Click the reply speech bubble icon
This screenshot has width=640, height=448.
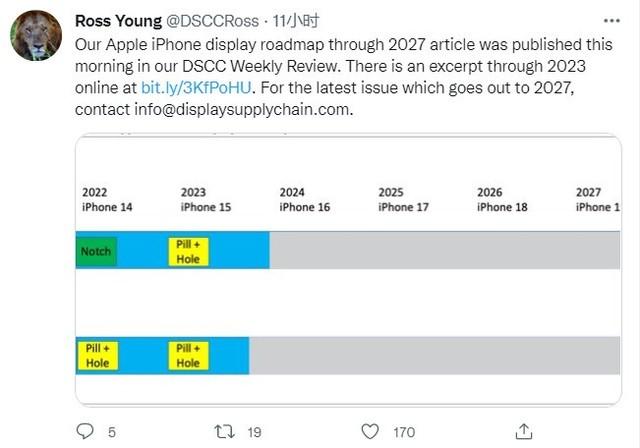(x=85, y=431)
